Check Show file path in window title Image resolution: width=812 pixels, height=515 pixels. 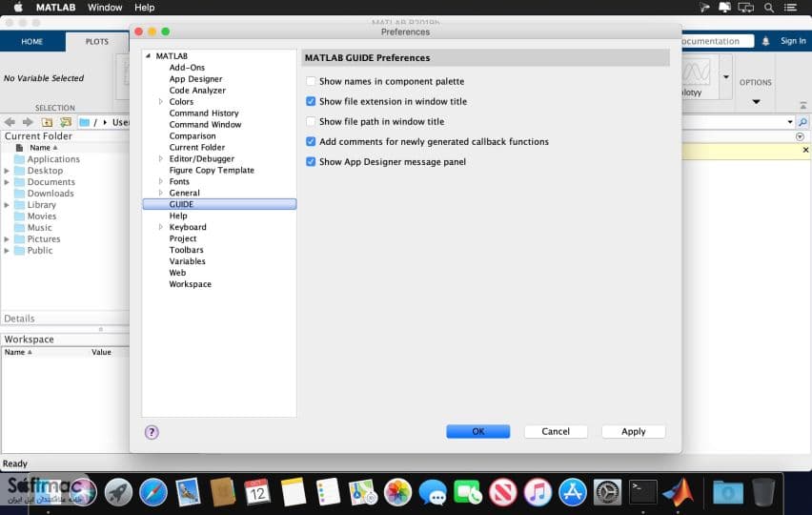(x=311, y=122)
